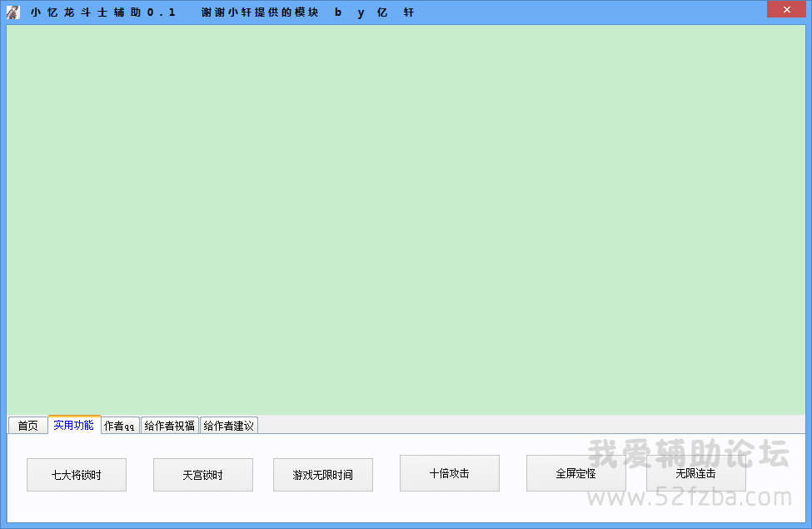The width and height of the screenshot is (812, 529).
Task: Switch to the 首页 tab
Action: tap(27, 426)
